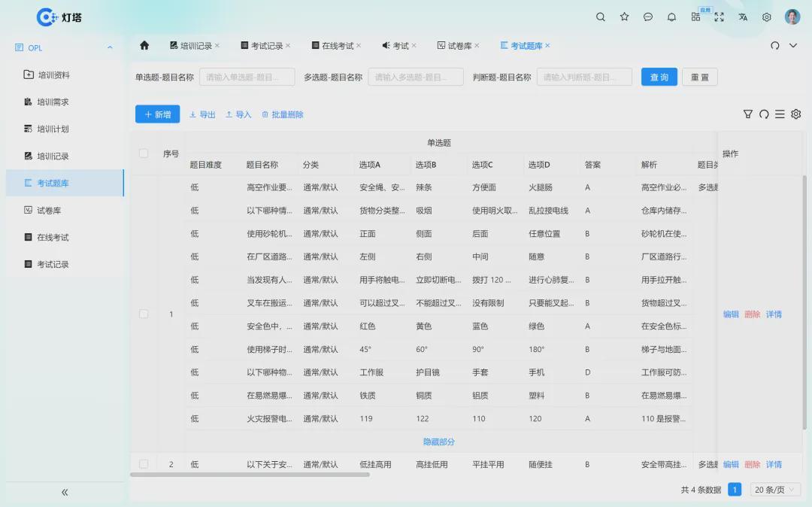Click the horizontal table scrollbar
This screenshot has height=507, width=812.
(x=250, y=475)
